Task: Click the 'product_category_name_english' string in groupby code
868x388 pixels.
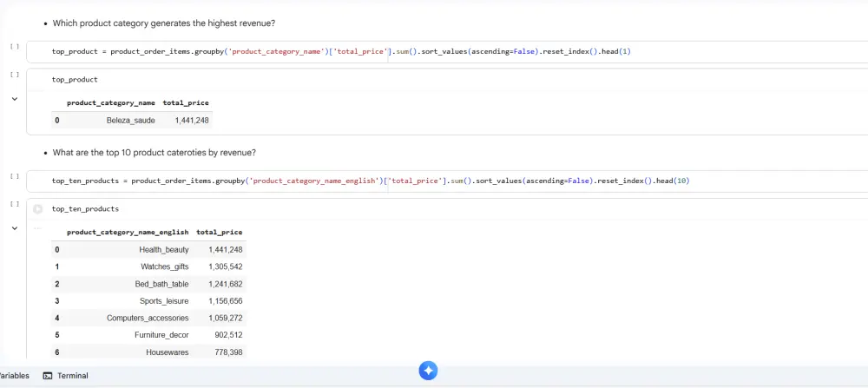Action: [x=314, y=181]
